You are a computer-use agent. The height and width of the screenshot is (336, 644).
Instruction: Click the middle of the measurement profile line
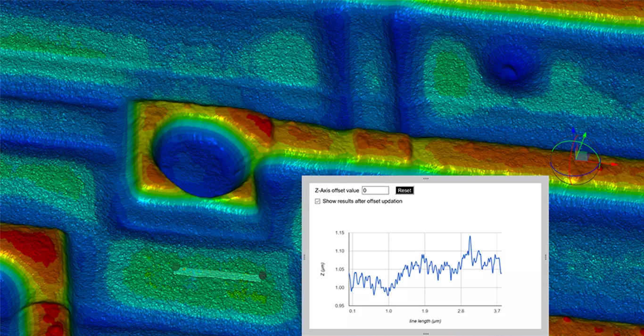click(x=219, y=271)
